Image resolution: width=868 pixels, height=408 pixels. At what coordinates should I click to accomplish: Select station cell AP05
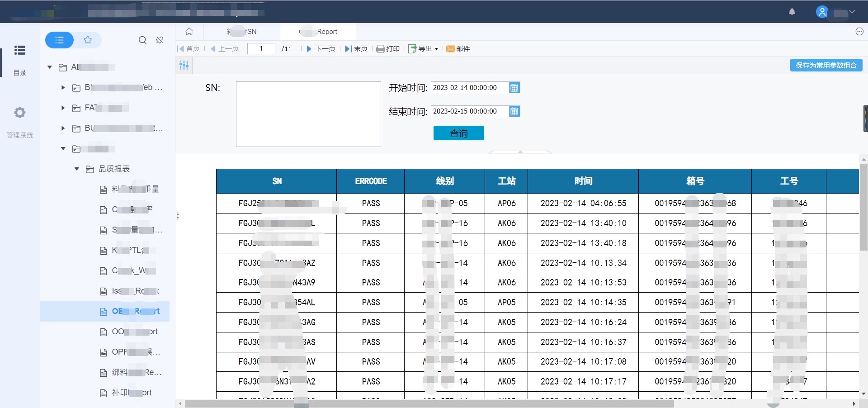tap(506, 303)
